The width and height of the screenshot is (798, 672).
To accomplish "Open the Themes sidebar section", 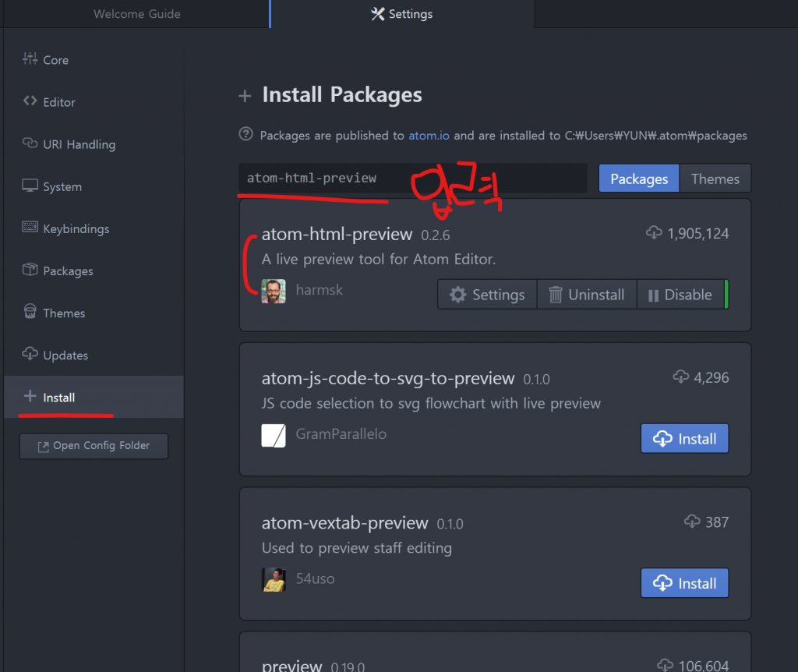I will (94, 313).
